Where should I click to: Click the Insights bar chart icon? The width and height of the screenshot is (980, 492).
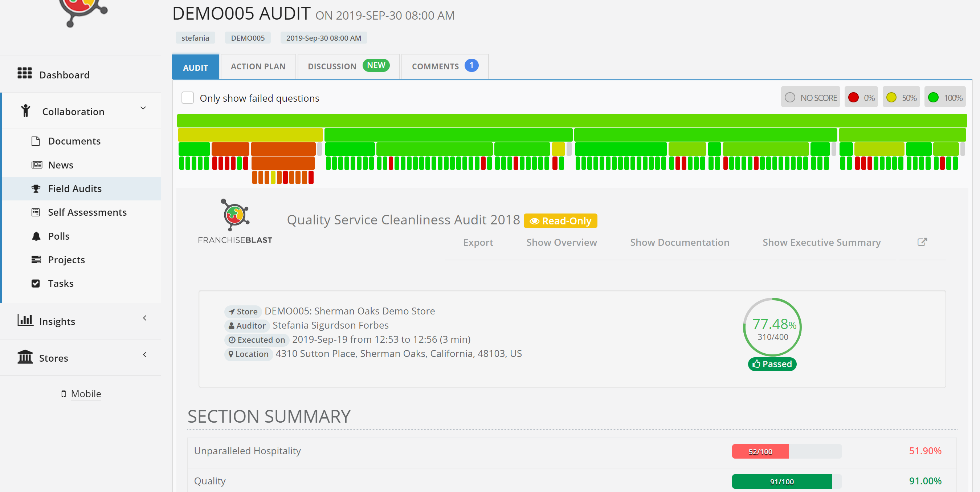click(x=25, y=320)
